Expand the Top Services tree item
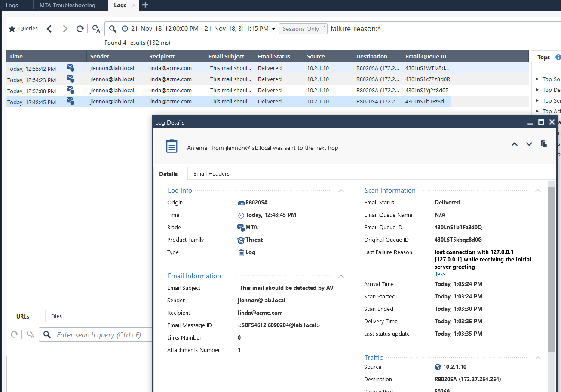 click(x=538, y=100)
